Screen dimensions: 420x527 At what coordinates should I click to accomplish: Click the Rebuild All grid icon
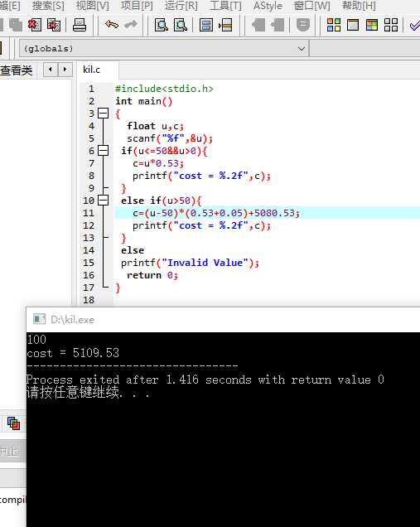[391, 25]
